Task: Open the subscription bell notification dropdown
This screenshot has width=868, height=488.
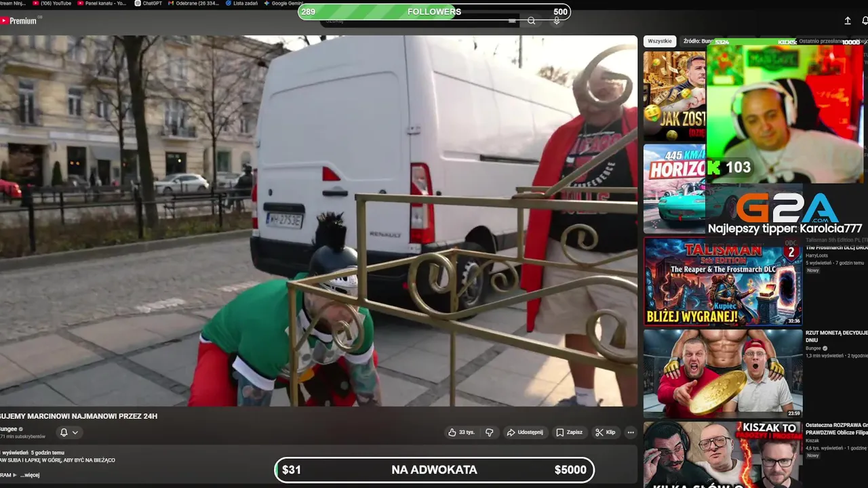Action: [x=69, y=432]
